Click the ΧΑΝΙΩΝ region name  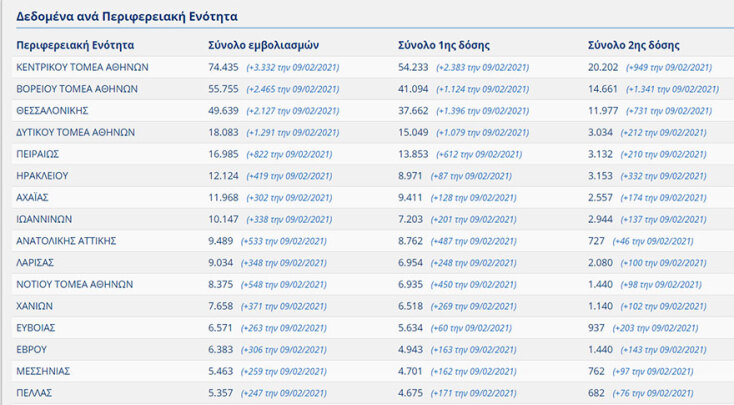point(35,306)
